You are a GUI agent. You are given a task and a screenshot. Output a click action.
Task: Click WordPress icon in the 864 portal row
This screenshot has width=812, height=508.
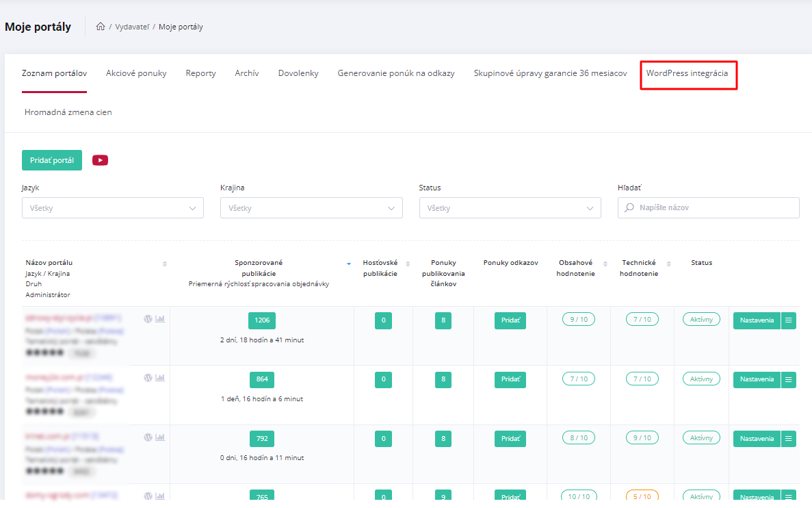coord(148,378)
